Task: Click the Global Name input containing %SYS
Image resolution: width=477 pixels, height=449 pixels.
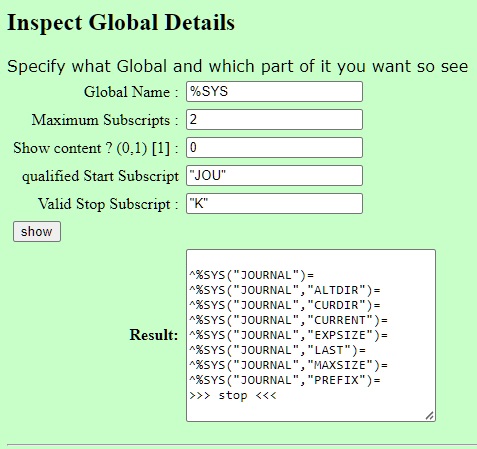Action: (274, 91)
